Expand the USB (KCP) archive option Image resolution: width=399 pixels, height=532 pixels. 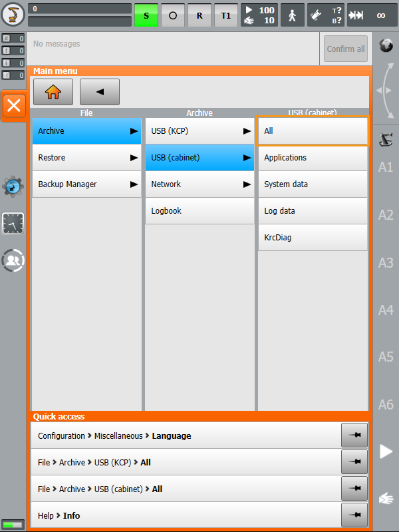[x=199, y=131]
